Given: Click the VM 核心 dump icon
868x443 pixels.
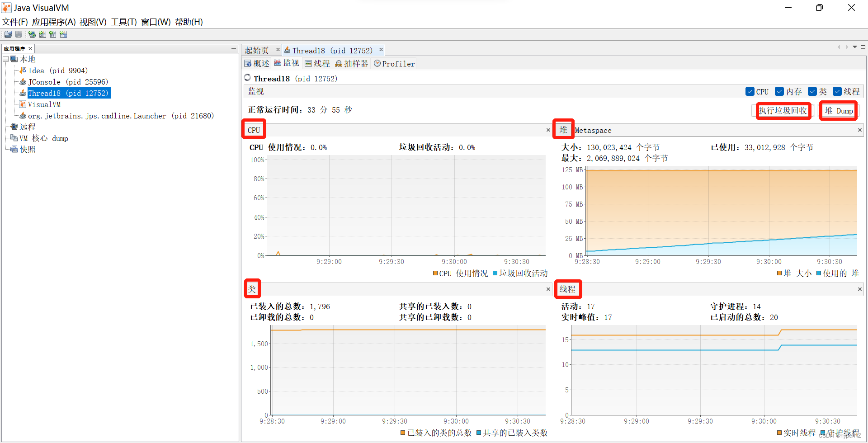Looking at the screenshot, I should [x=14, y=138].
